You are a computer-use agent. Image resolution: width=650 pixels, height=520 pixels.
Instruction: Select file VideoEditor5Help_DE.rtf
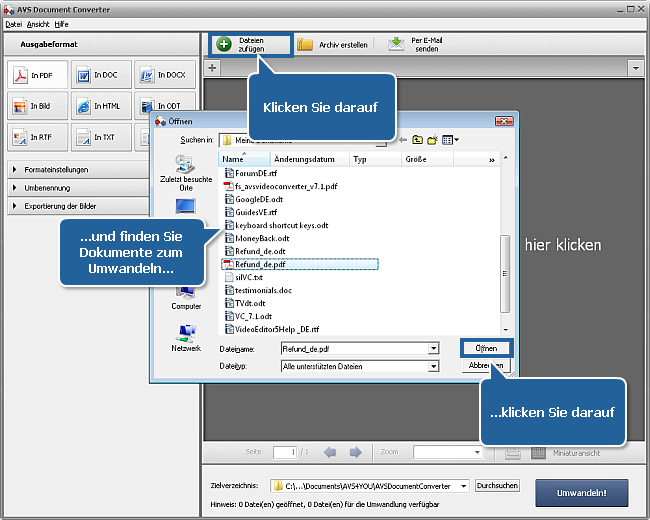[x=272, y=329]
